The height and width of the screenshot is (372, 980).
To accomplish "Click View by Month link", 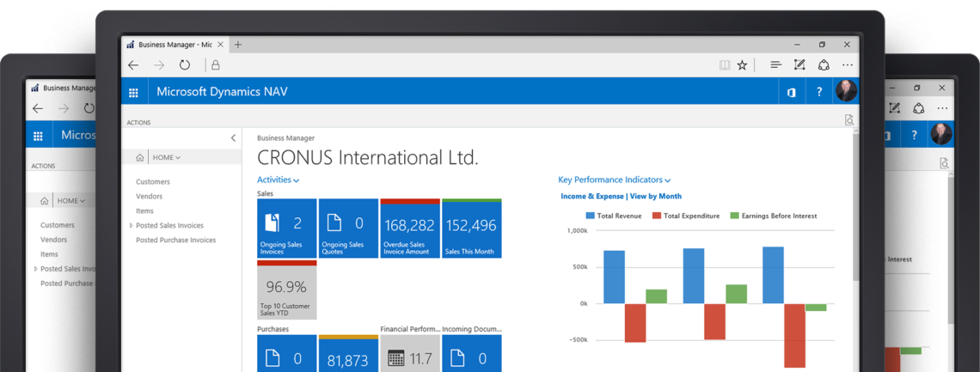I will pos(656,196).
